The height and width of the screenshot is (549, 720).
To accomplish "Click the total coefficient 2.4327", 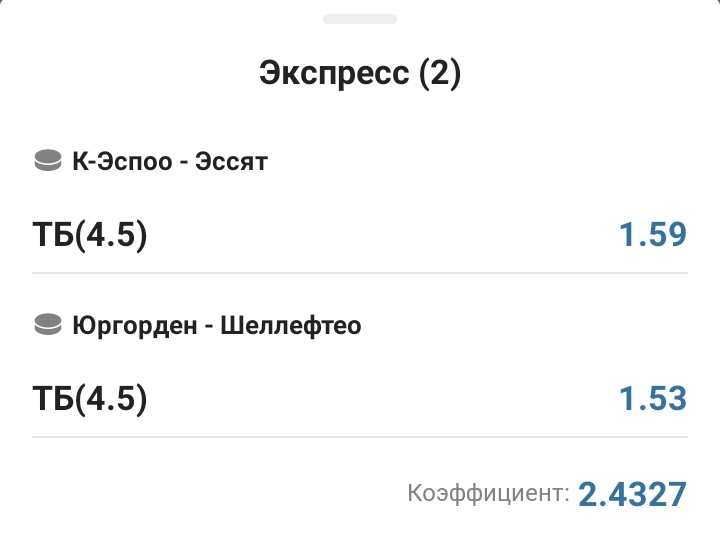I will [633, 493].
